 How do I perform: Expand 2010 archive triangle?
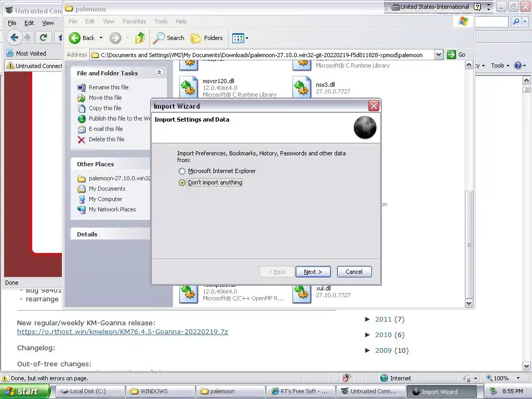(x=367, y=335)
